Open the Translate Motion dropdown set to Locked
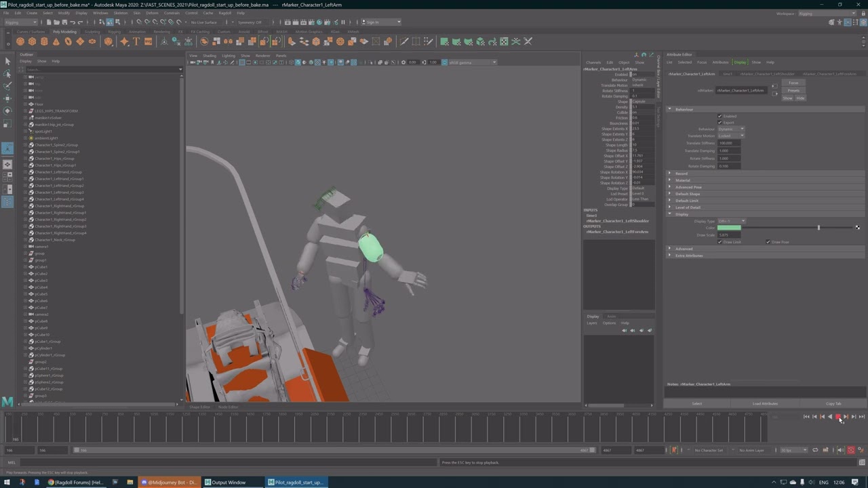868x488 pixels. click(730, 136)
